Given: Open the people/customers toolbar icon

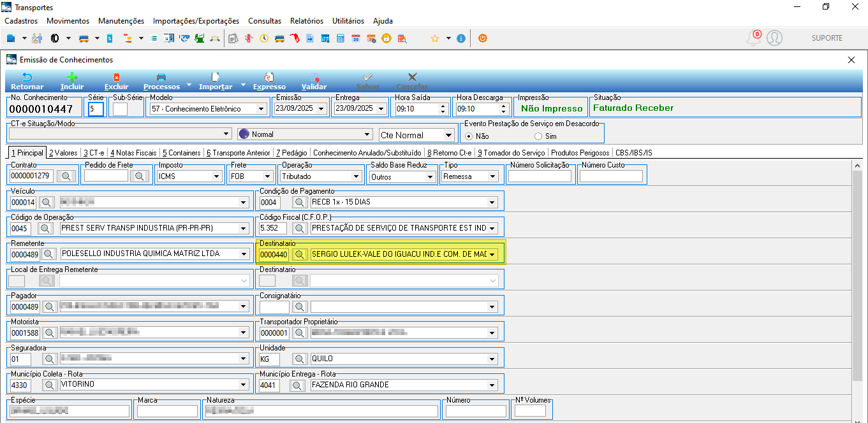Looking at the screenshot, I should [x=36, y=38].
